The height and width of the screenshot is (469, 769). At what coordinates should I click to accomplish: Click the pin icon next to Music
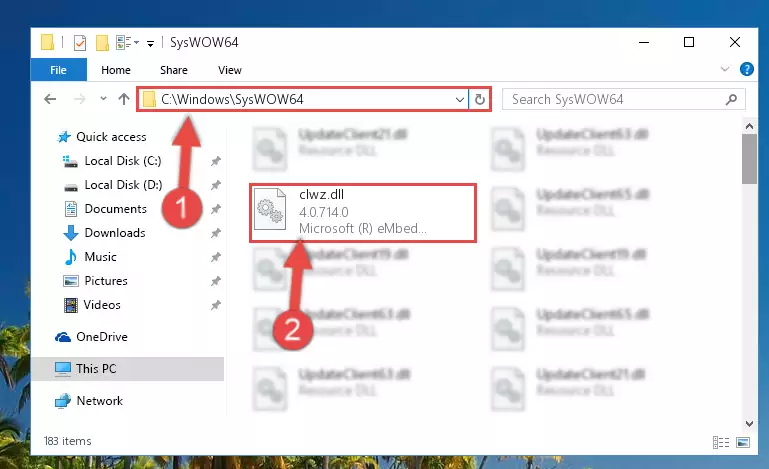[x=215, y=257]
